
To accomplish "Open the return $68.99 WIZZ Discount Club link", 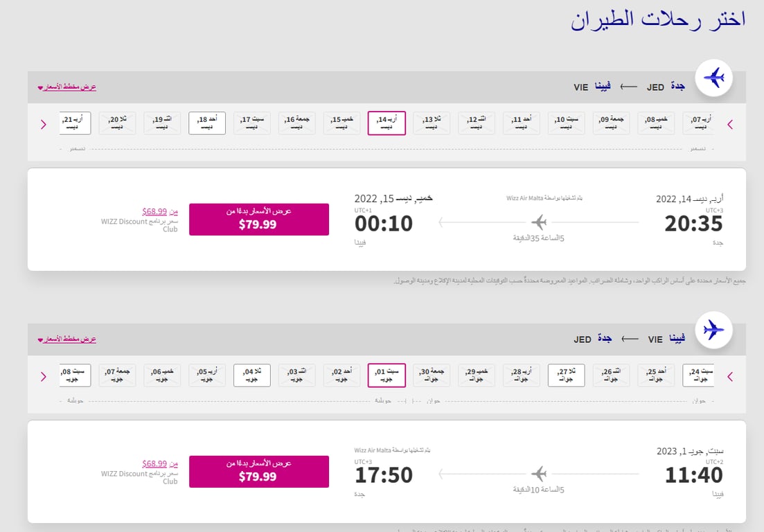I will pos(160,463).
